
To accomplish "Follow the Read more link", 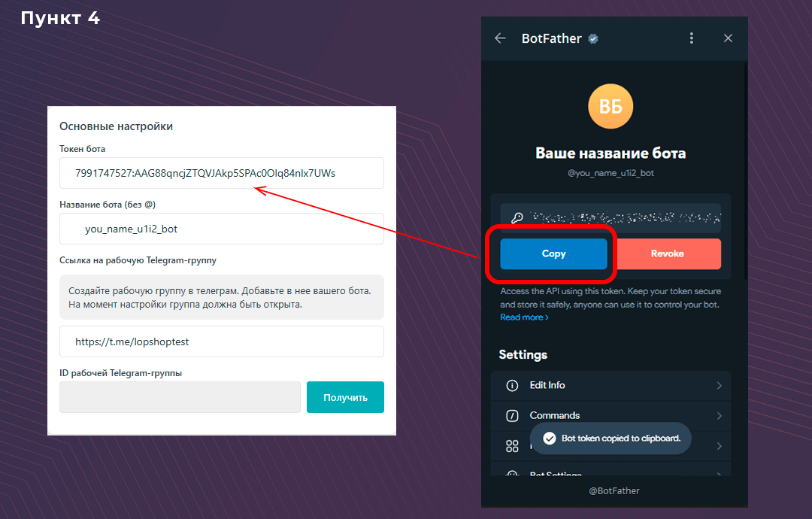I will point(524,317).
